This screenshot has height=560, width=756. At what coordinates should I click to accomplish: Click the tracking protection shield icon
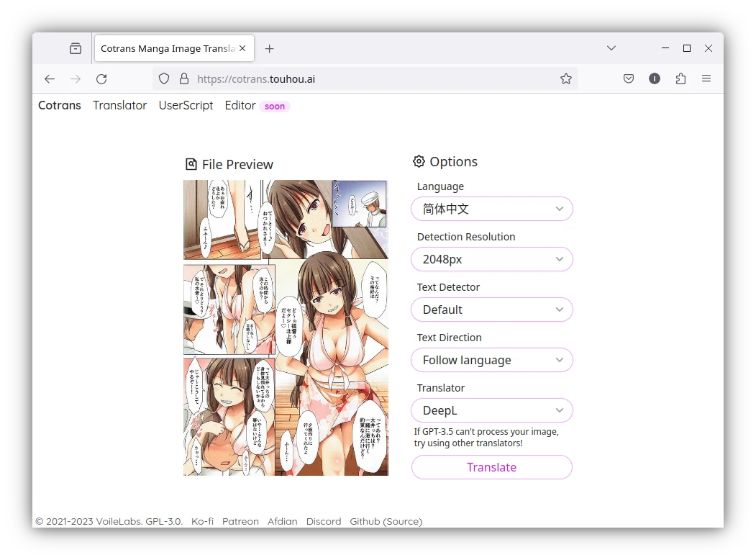pyautogui.click(x=164, y=79)
